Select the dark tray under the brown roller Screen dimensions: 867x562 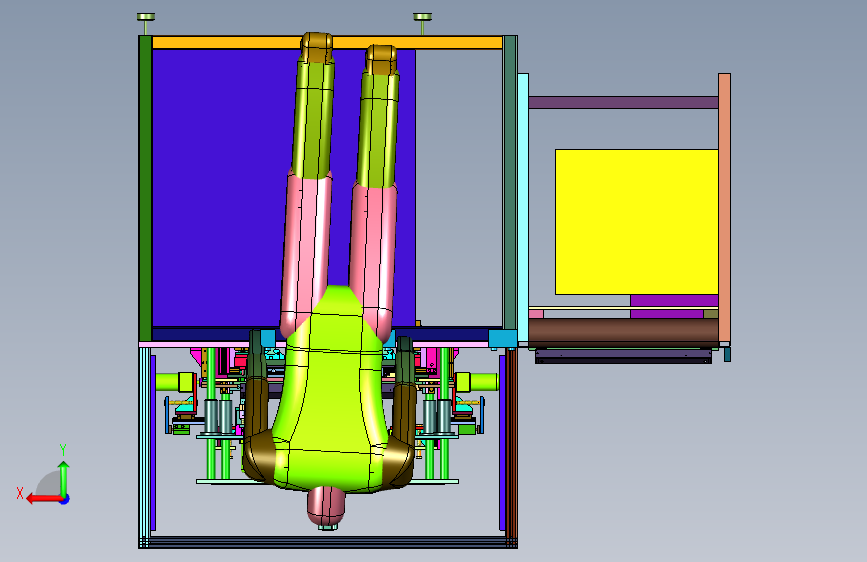click(623, 356)
